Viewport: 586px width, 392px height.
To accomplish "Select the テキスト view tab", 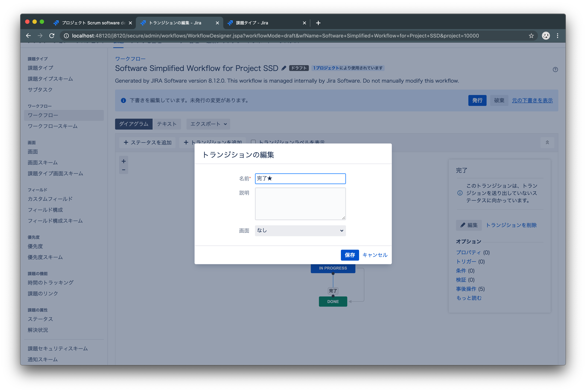I will (x=167, y=124).
